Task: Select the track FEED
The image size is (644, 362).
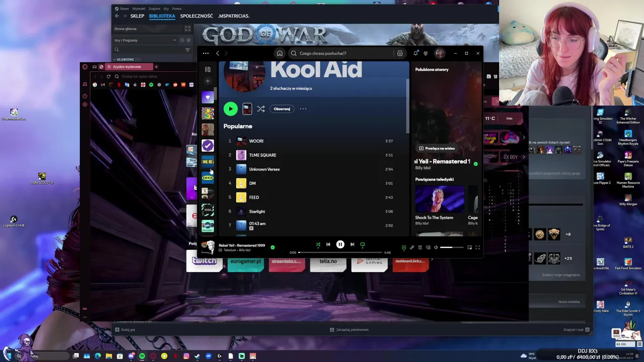Action: 254,198
